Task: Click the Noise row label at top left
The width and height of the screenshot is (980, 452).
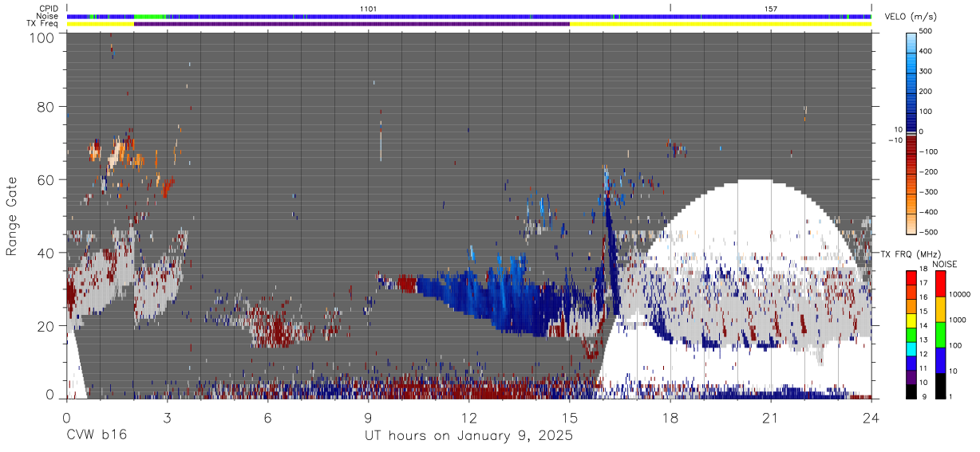Action: tap(48, 16)
